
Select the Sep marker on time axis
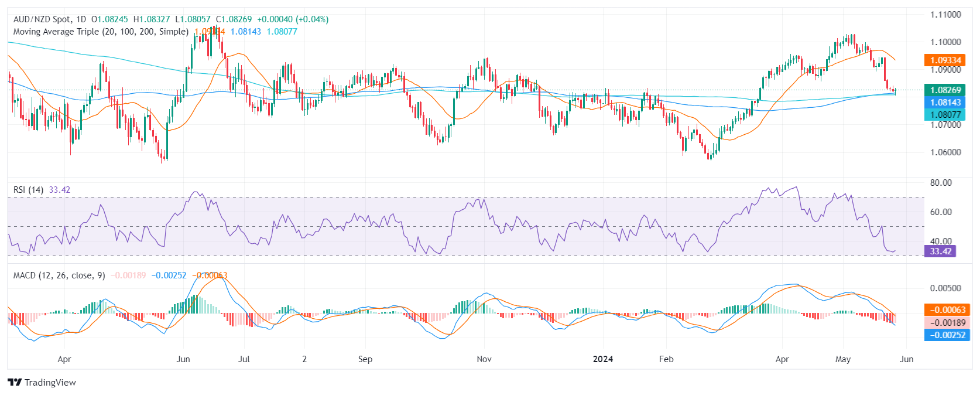(365, 359)
